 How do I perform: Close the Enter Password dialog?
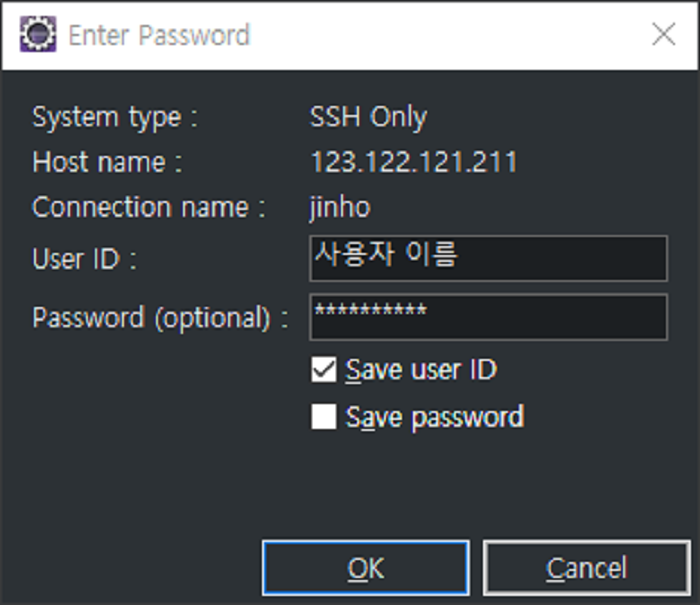pyautogui.click(x=663, y=35)
